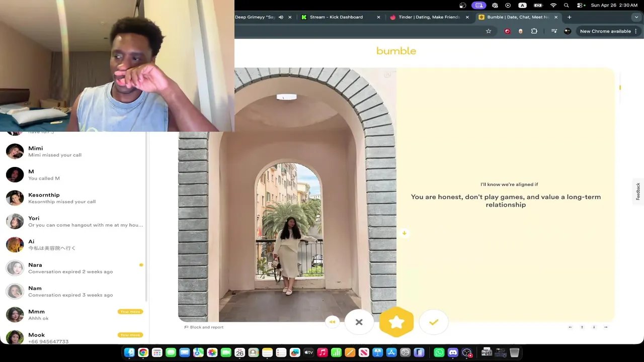This screenshot has width=644, height=362.
Task: Click the profile photo of woman in archway
Action: coord(287,195)
